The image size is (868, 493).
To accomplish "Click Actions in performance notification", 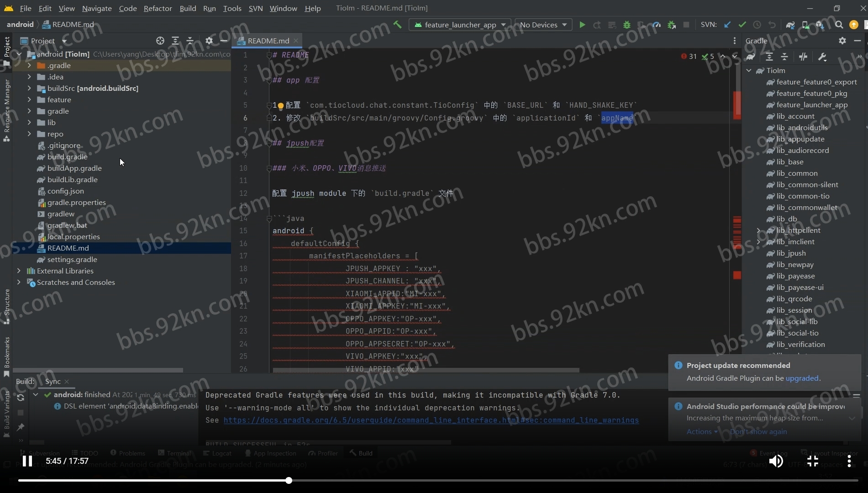I will click(701, 431).
